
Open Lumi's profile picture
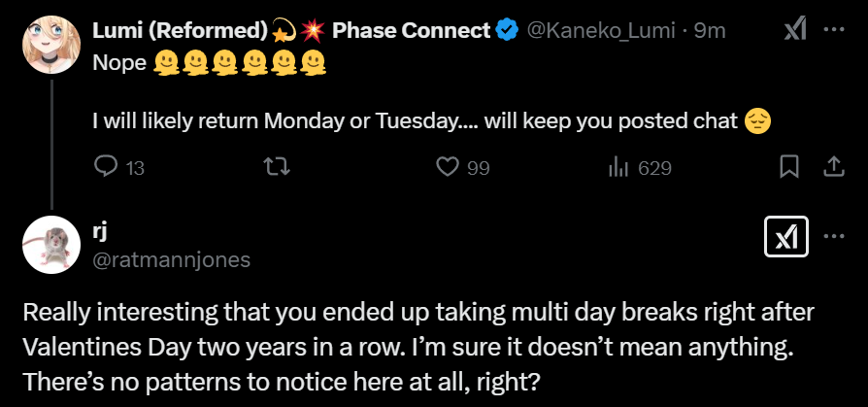click(x=50, y=42)
